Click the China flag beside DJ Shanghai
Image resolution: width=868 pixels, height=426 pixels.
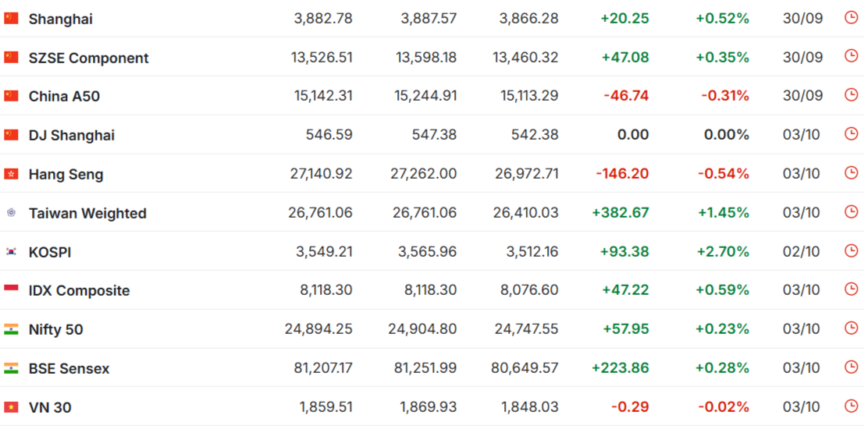pyautogui.click(x=11, y=135)
